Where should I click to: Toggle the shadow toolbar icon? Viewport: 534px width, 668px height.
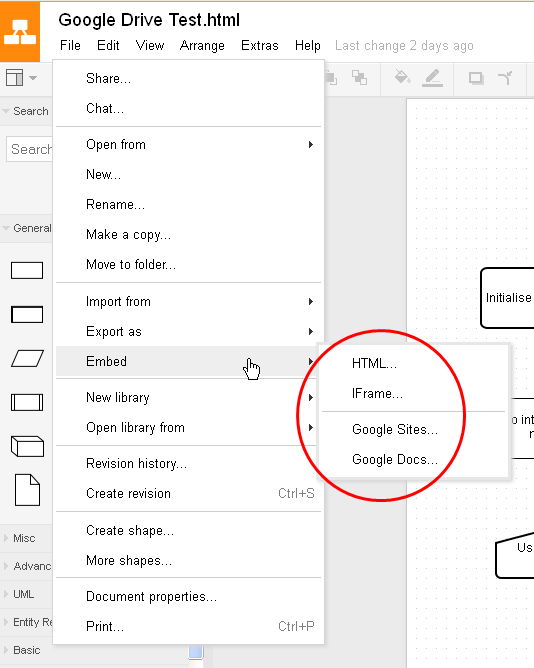tap(476, 78)
